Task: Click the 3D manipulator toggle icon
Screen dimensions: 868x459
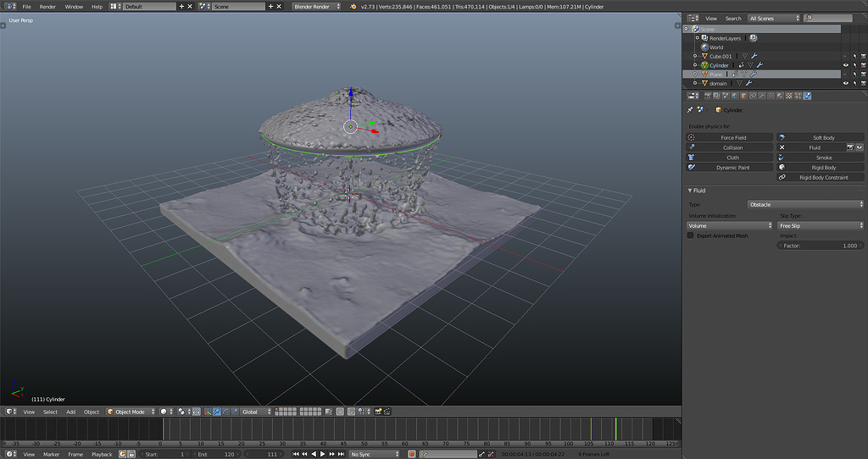Action: (208, 412)
